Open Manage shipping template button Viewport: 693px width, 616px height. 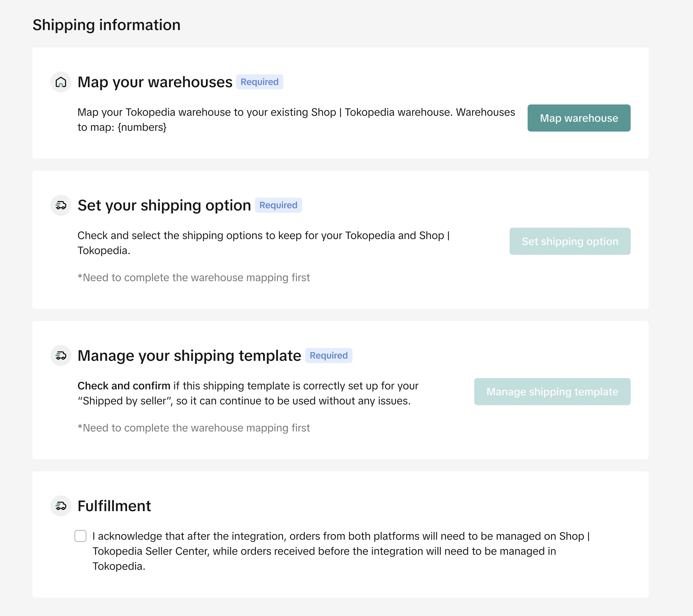point(552,392)
